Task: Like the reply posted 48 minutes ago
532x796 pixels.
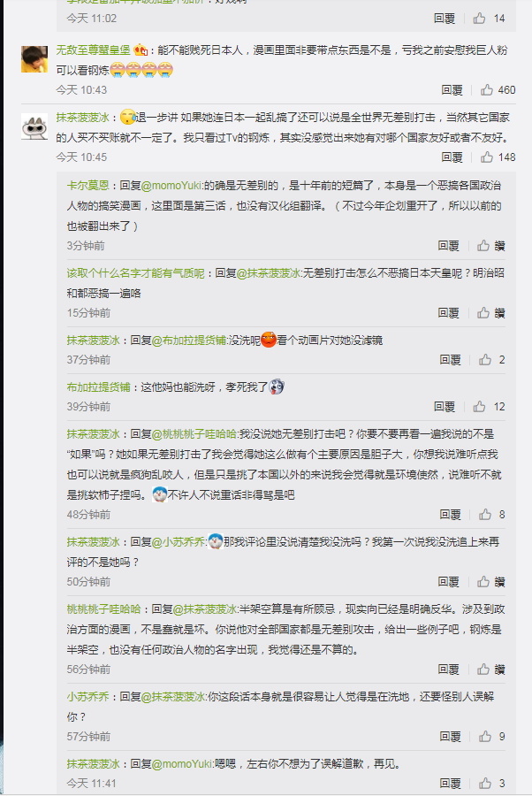Action: pyautogui.click(x=485, y=514)
